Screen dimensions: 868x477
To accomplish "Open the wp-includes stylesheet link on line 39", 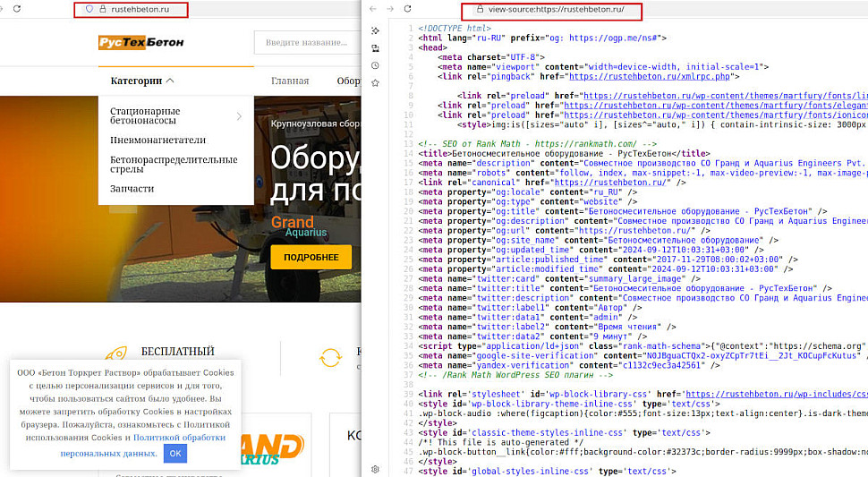I will 777,395.
